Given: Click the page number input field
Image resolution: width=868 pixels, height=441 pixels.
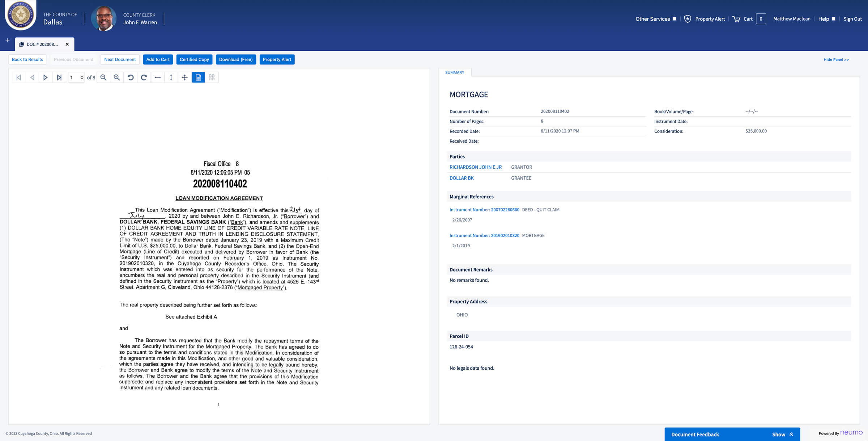Looking at the screenshot, I should tap(76, 77).
